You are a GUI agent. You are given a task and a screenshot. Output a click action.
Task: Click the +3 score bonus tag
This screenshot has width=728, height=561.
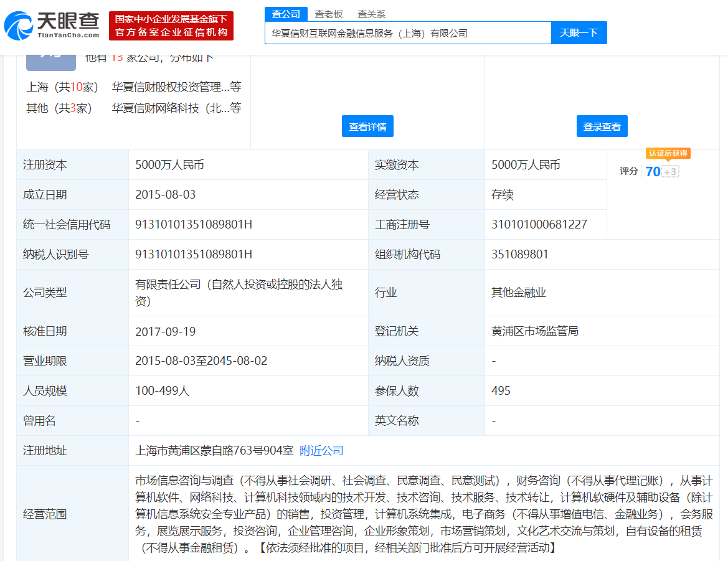pos(671,172)
